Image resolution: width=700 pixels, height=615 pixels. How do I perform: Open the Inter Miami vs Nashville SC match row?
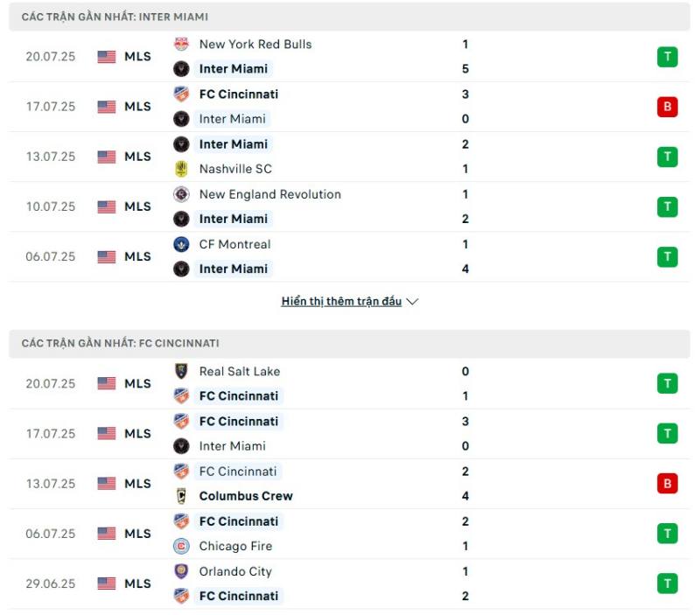coord(349,157)
